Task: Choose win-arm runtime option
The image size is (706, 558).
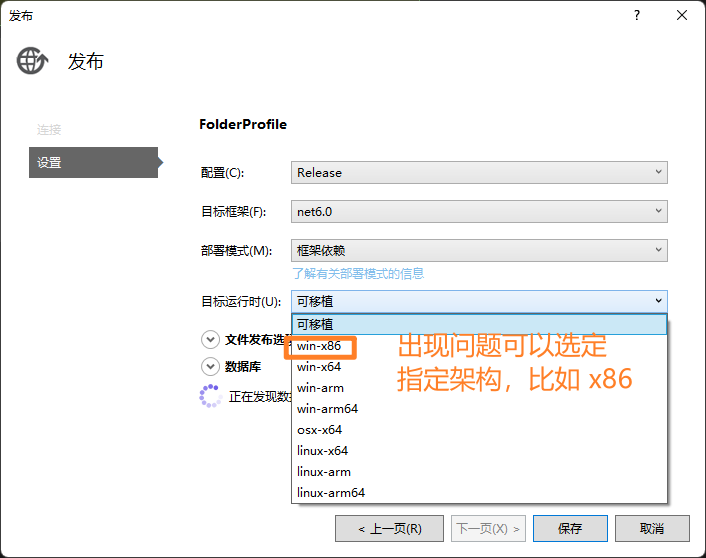Action: coord(320,388)
